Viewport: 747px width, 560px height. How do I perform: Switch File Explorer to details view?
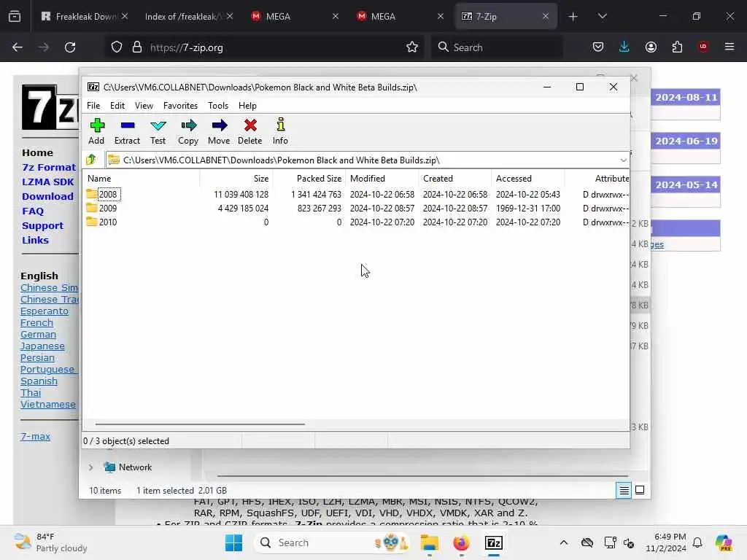click(x=624, y=490)
